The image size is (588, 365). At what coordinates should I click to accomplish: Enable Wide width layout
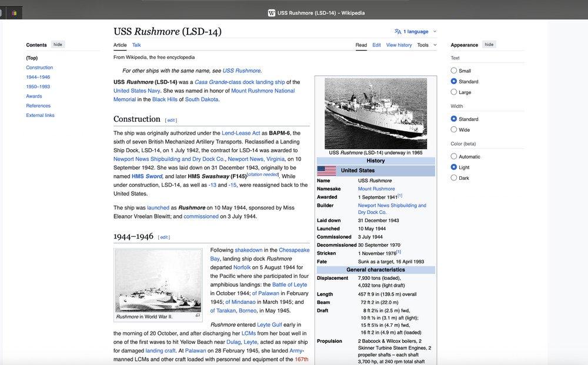pyautogui.click(x=454, y=130)
